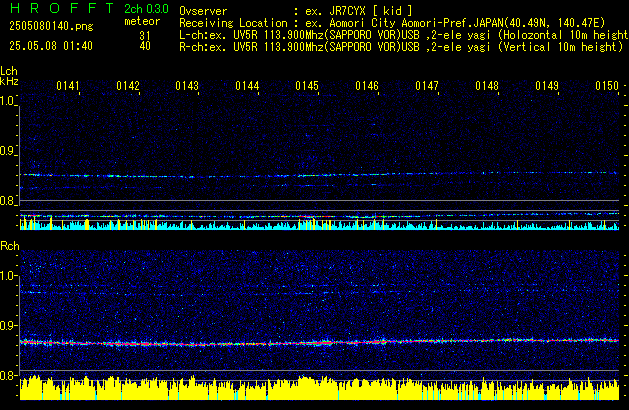
Task: Click the 0147 time marker
Action: point(427,86)
